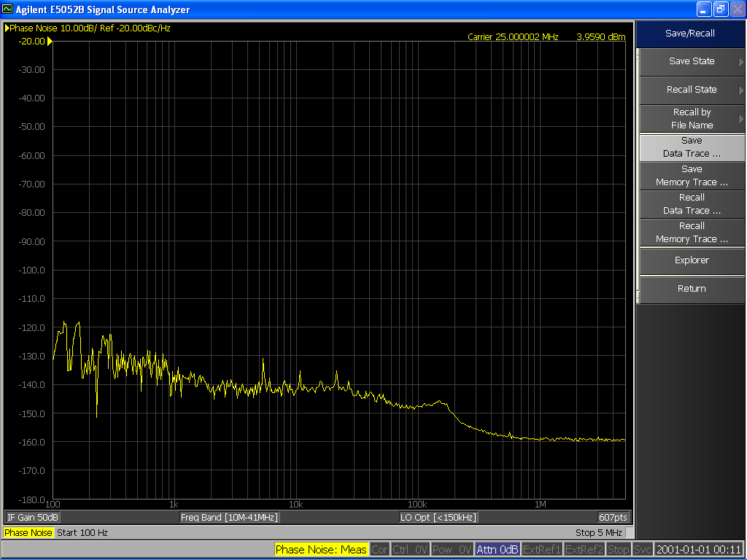Viewport: 747px width, 560px height.
Task: Open Explorer from the softkey menu
Action: coord(692,260)
